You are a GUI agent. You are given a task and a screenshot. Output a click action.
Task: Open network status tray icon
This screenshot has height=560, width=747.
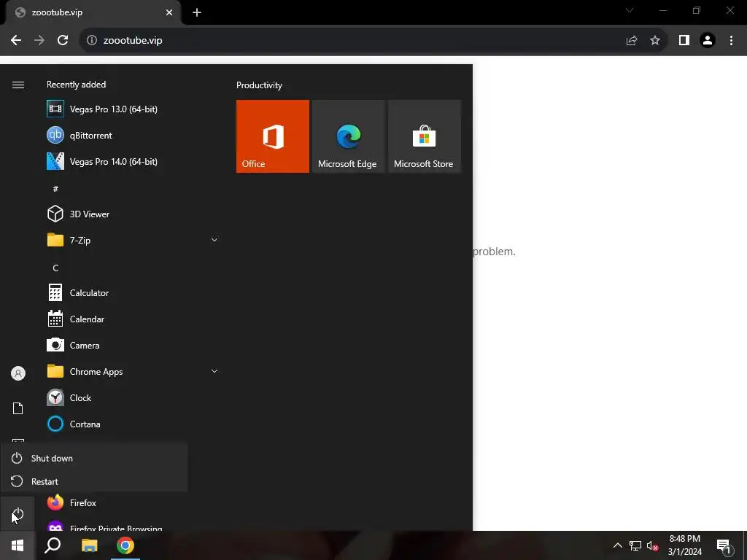click(635, 545)
